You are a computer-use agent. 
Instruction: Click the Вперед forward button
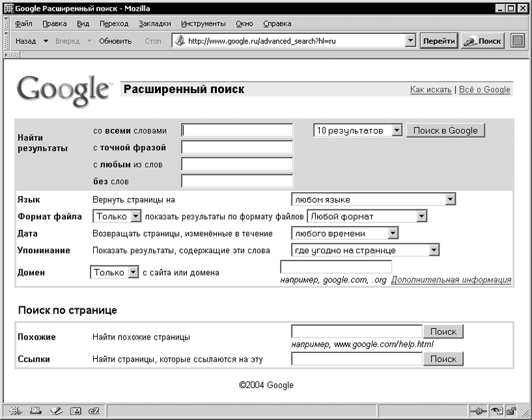[68, 41]
